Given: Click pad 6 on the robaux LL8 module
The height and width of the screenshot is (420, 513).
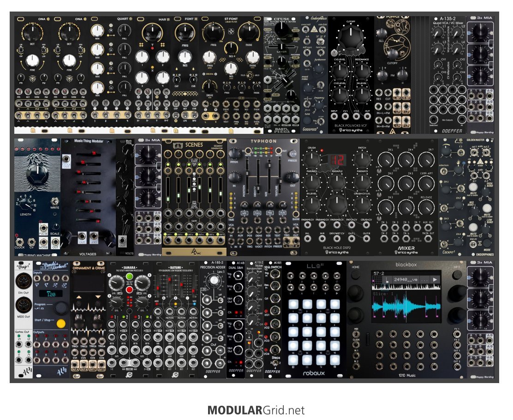Looking at the screenshot, I should (x=307, y=318).
